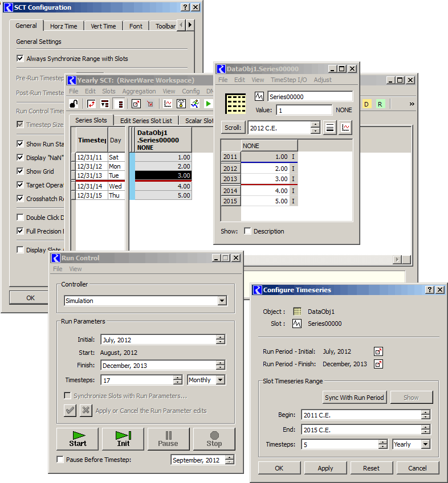Screen dimensions: 448x483
Task: Click the Value input field containing 1
Action: point(304,110)
